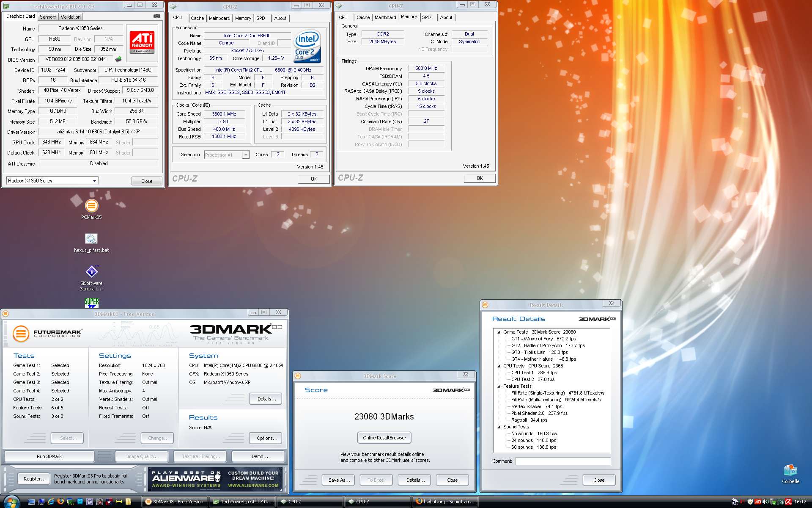Screen dimensions: 812x508
Task: Select 'Ragtroll 94.4 fps' result row
Action: point(529,420)
